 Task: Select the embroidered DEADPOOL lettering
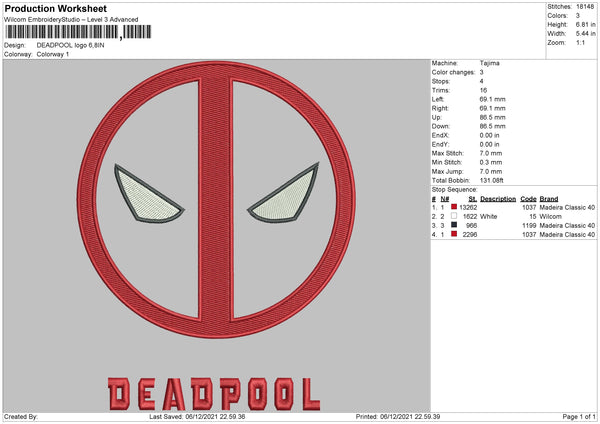click(x=214, y=394)
